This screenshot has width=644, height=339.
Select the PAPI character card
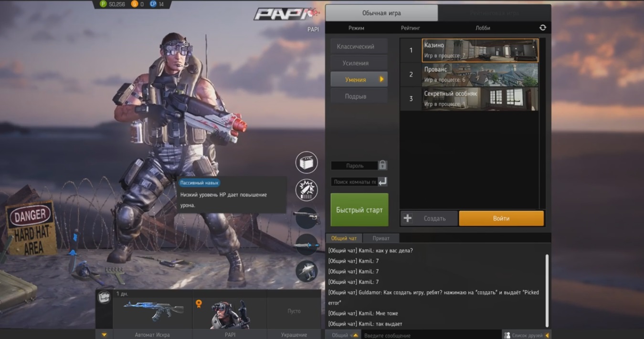[230, 314]
